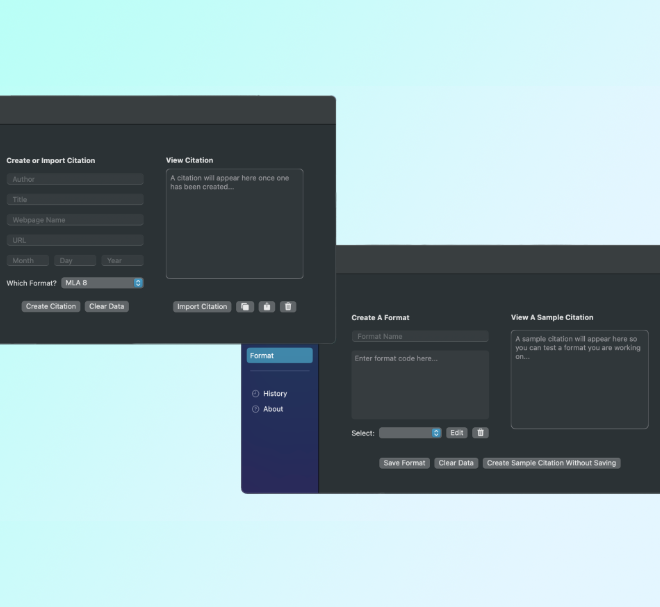Click Import Citation button

(x=202, y=307)
